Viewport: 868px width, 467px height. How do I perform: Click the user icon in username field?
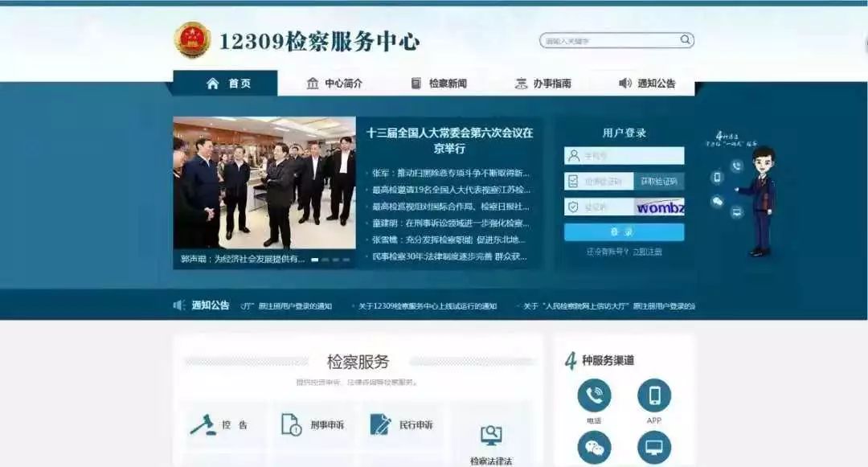click(574, 156)
